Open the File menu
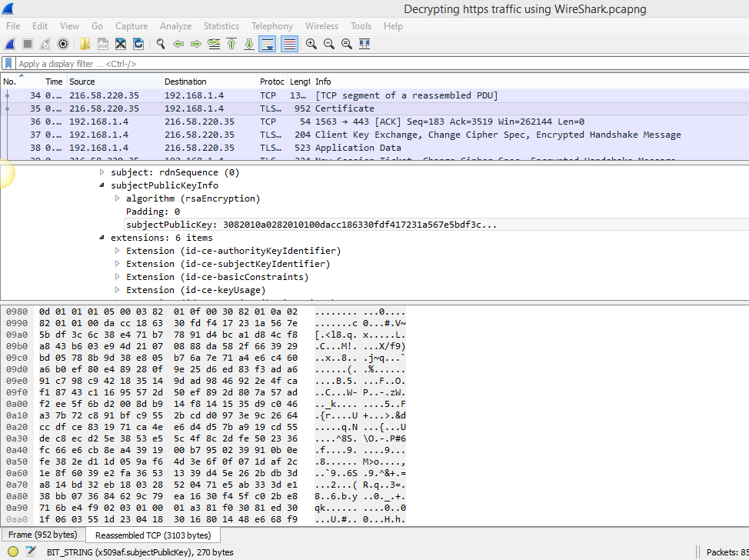749x560 pixels. [x=13, y=26]
